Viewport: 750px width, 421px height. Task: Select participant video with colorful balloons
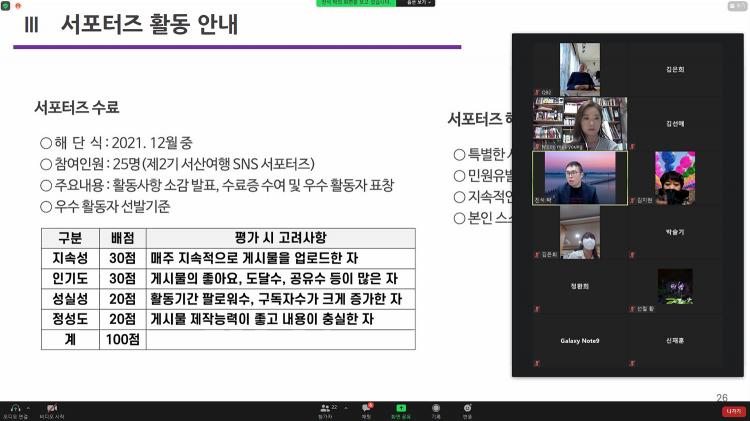(675, 178)
